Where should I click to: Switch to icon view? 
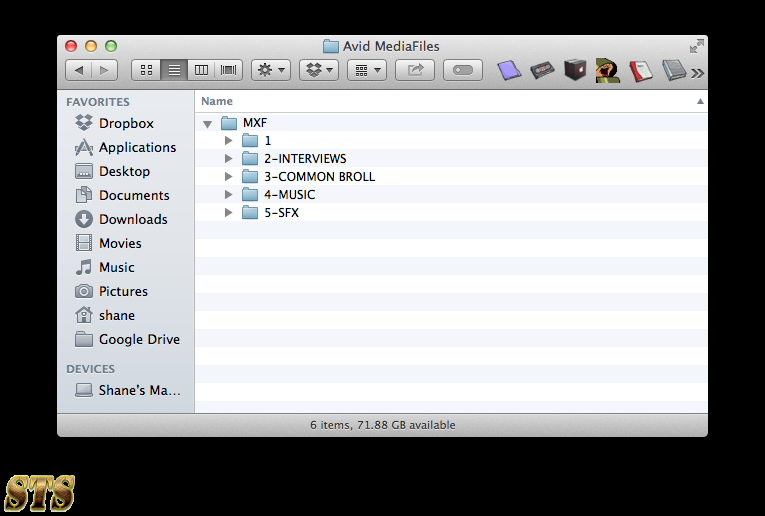coord(146,70)
